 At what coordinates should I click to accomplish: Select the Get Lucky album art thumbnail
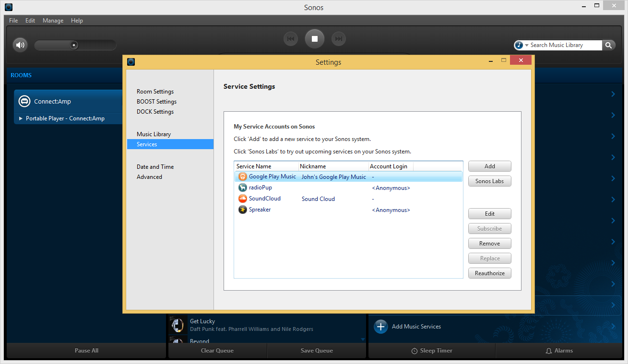coord(178,325)
